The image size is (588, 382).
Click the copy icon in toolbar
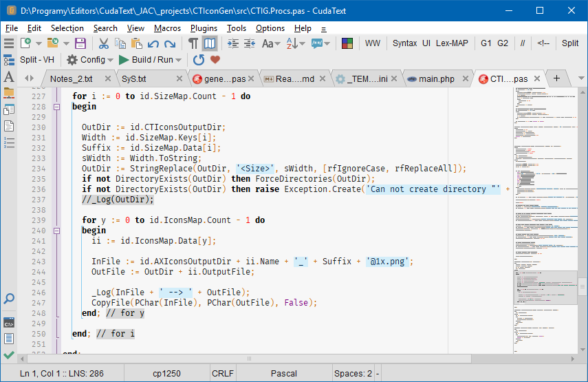120,43
